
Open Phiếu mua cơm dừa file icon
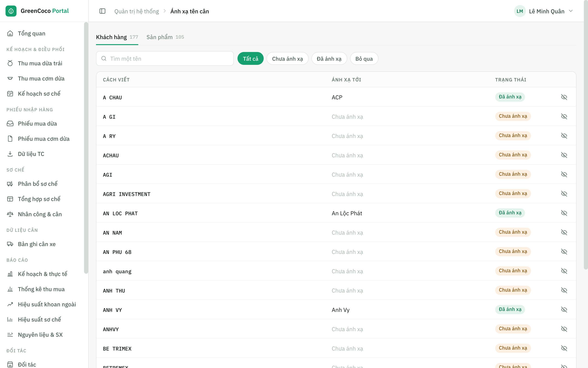point(10,139)
